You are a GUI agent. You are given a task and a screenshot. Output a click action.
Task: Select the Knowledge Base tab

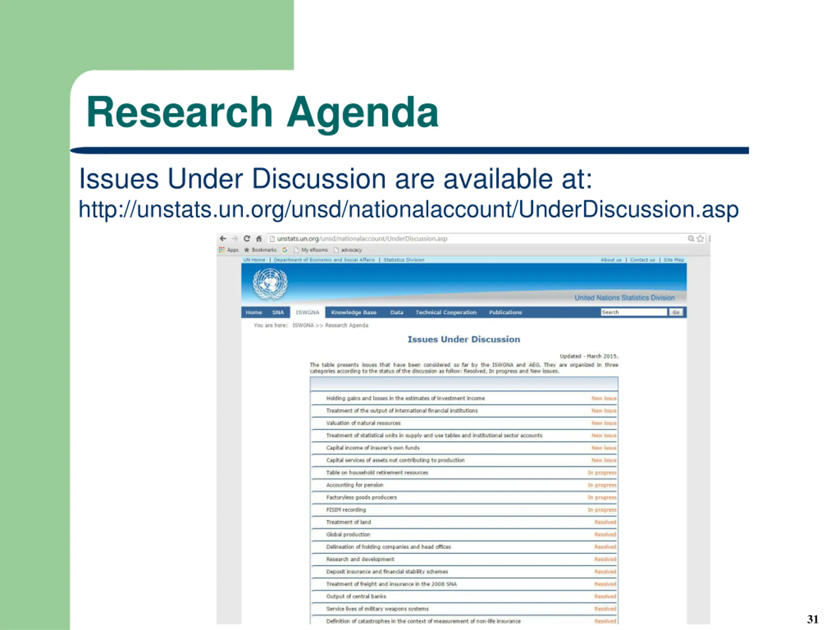click(353, 312)
